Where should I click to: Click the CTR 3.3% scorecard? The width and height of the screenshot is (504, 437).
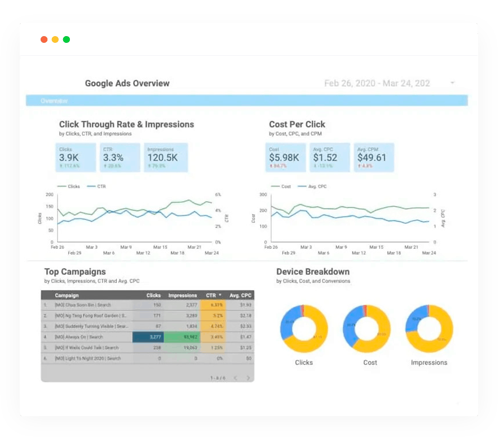(120, 157)
